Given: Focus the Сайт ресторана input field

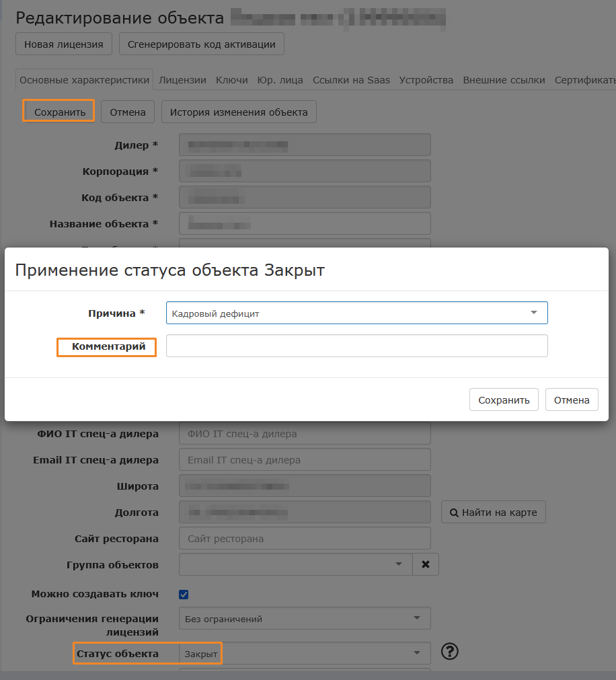Looking at the screenshot, I should (x=304, y=538).
